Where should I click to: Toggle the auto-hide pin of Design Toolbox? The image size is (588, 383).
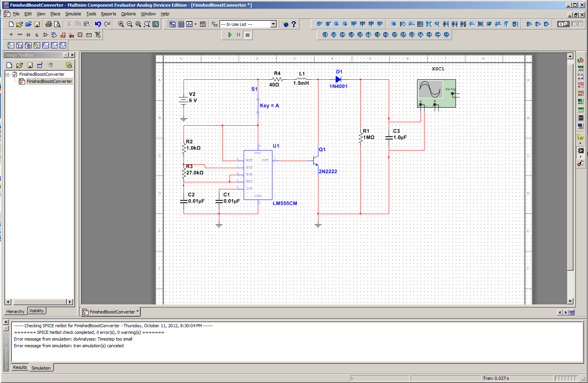(x=66, y=55)
